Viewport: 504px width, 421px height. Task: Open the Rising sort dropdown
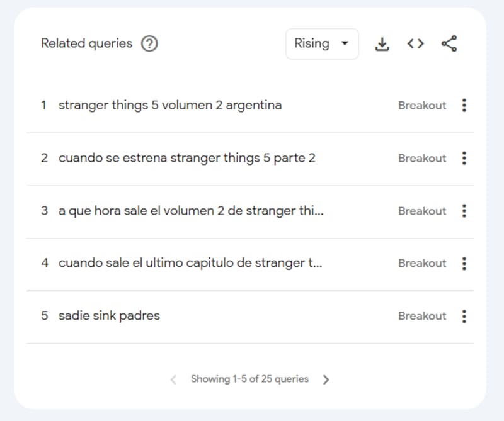click(x=322, y=44)
